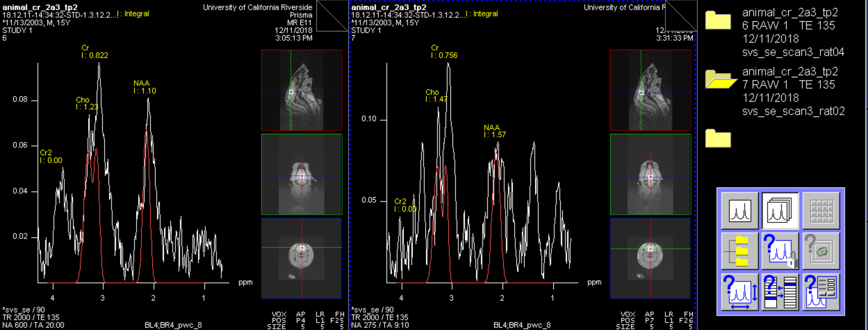Select the stacked multiple spectra display icon

pyautogui.click(x=780, y=211)
